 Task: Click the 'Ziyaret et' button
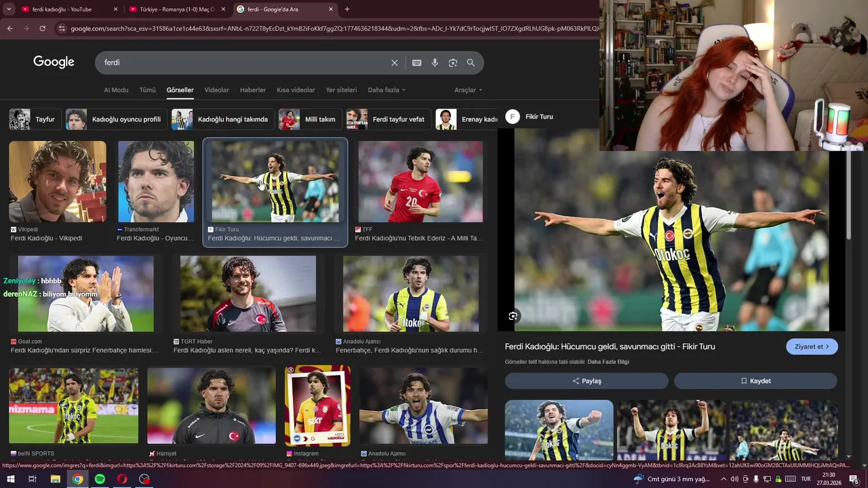[812, 346]
